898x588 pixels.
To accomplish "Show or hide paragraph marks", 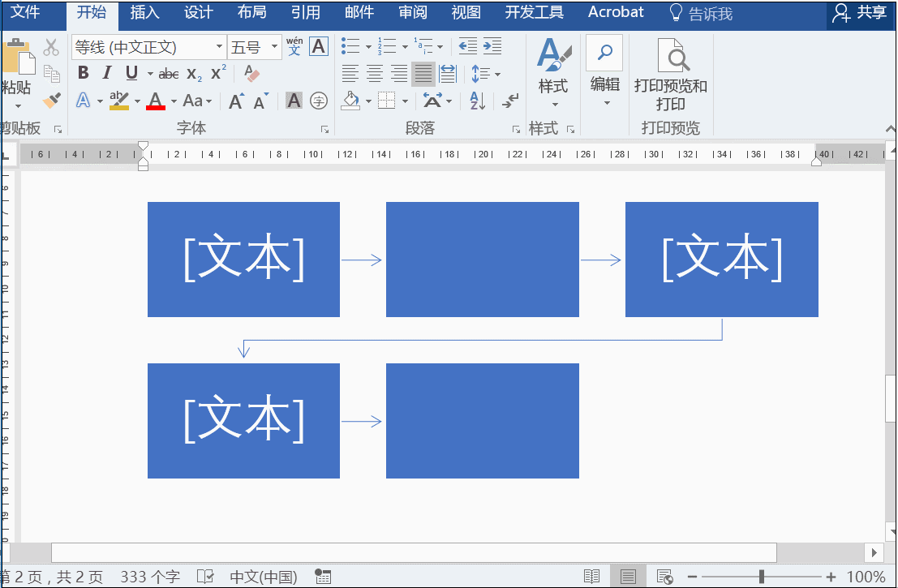I will pos(509,101).
